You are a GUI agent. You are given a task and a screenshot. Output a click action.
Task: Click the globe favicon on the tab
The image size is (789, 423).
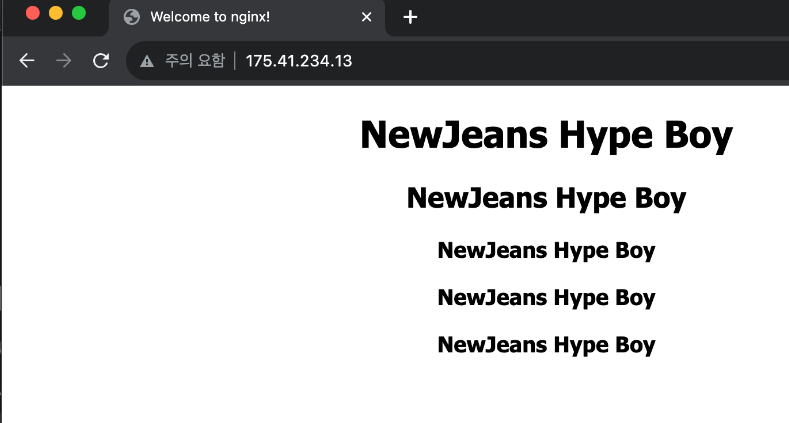pos(132,17)
